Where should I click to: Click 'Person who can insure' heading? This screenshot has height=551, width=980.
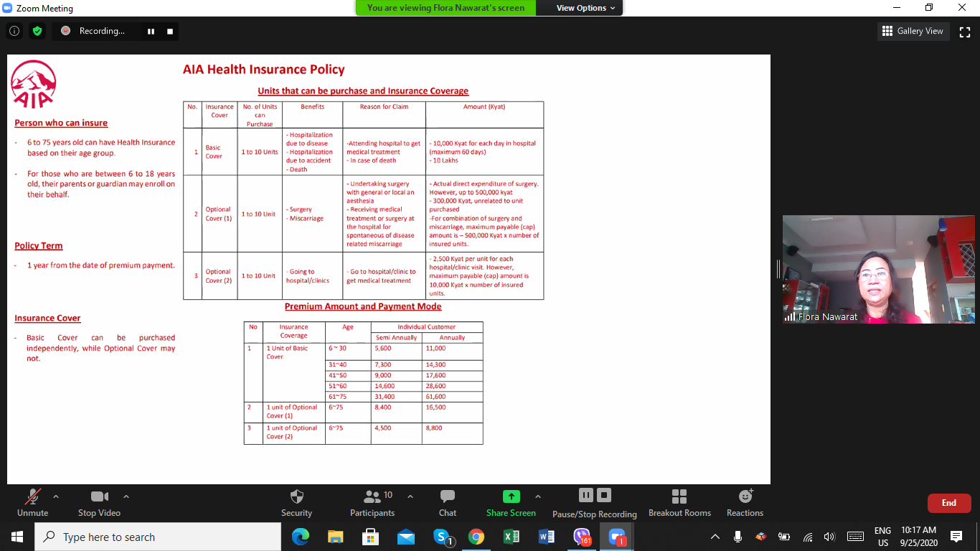(x=61, y=123)
